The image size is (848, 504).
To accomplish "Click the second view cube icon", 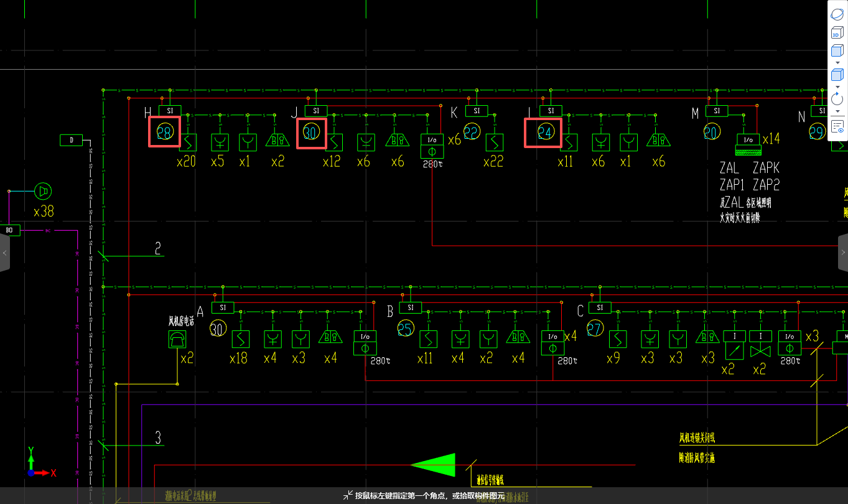I will 837,75.
